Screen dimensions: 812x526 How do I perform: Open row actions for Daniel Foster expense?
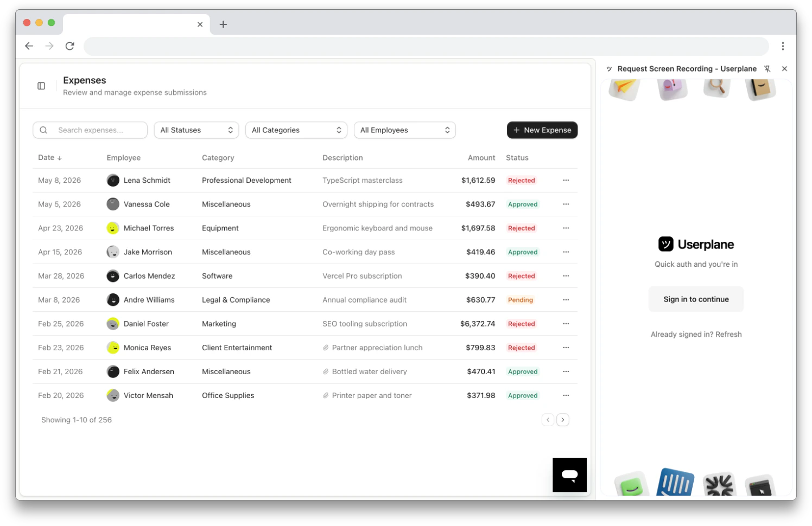566,323
